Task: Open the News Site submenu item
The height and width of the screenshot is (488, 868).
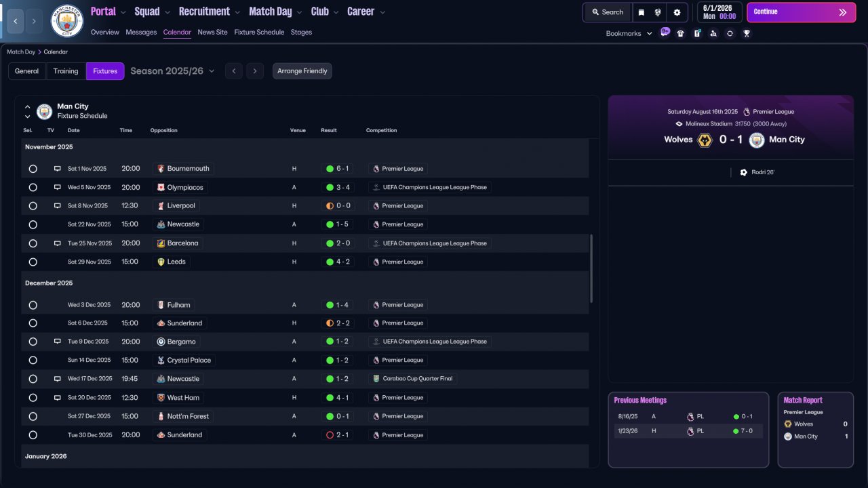Action: 213,33
